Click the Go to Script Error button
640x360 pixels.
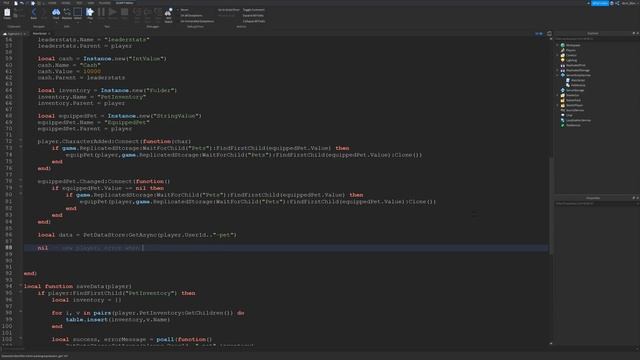click(229, 10)
